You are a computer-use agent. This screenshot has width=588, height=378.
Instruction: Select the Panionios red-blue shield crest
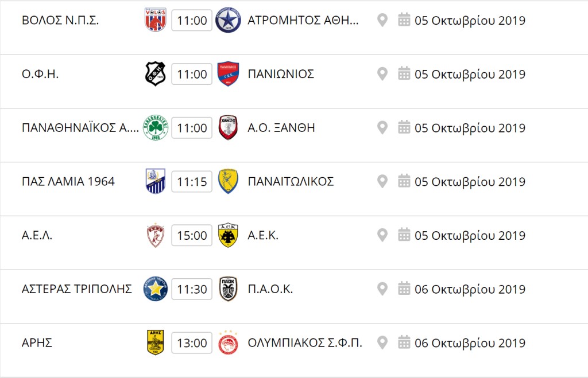(x=228, y=74)
